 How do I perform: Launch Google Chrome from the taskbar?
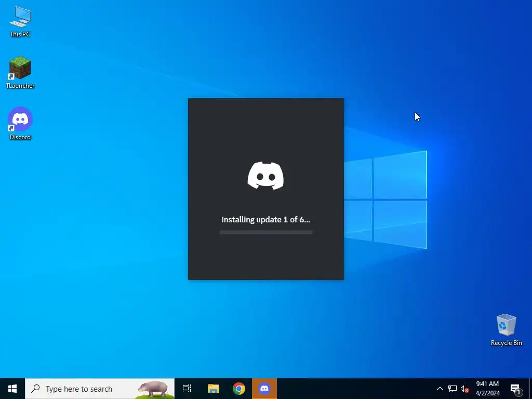click(239, 389)
